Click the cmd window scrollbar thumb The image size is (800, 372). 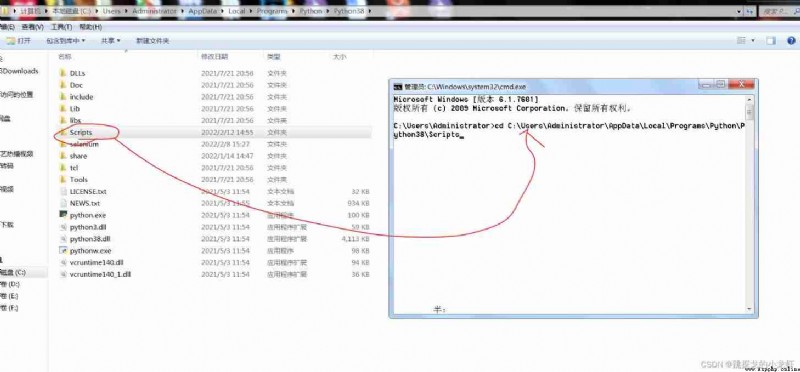coord(749,112)
